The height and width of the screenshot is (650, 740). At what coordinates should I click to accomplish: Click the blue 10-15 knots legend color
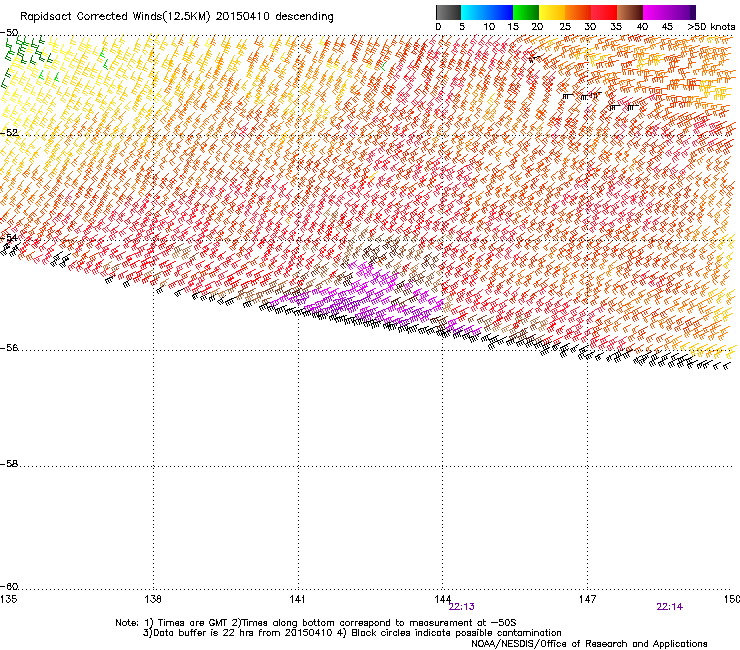500,12
